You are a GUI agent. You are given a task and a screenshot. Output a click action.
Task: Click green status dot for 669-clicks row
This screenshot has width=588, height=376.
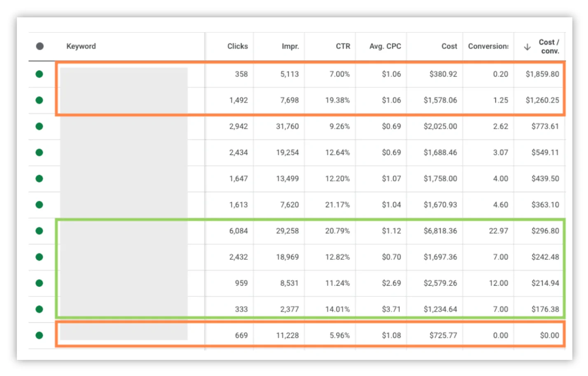(40, 336)
